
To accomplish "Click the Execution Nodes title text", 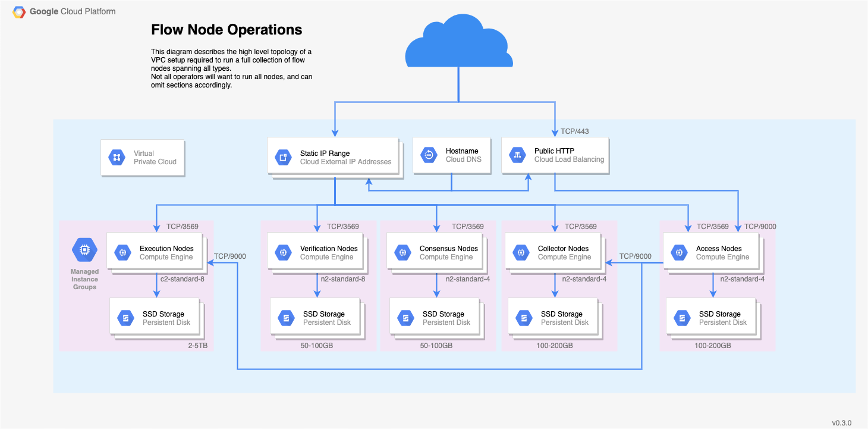I will 166,249.
